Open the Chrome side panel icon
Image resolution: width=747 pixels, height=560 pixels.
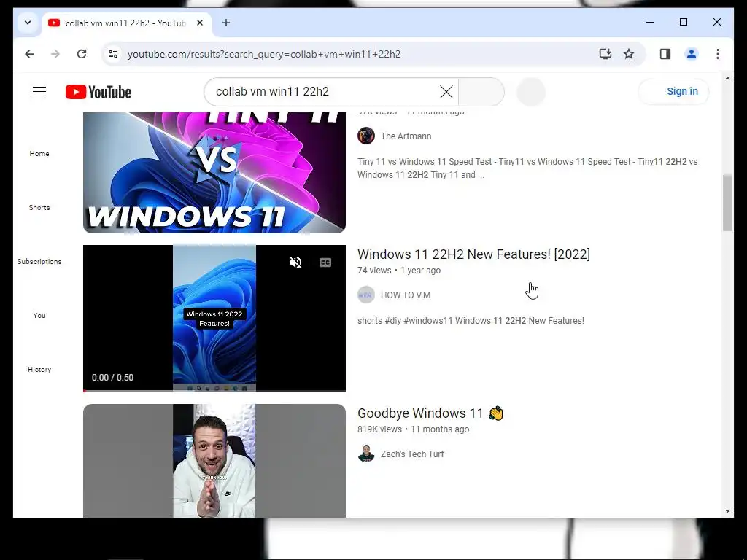coord(665,54)
